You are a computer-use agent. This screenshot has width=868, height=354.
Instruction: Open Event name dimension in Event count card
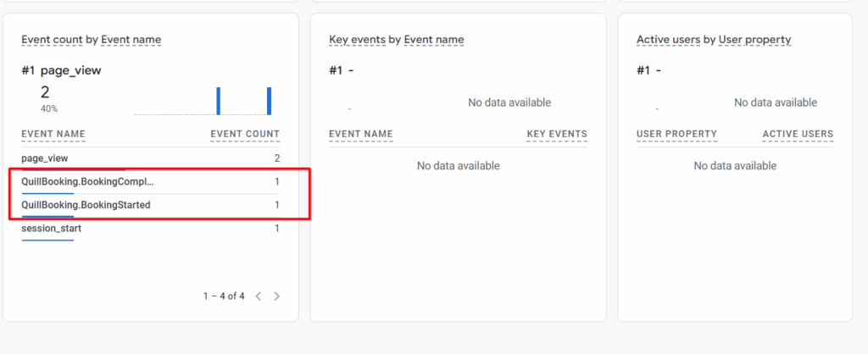(131, 40)
